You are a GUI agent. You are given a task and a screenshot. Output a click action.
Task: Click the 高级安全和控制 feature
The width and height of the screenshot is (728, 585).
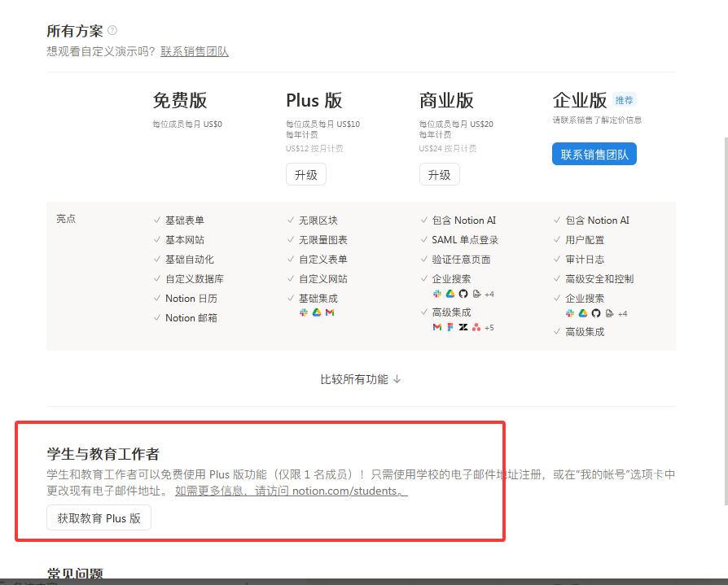[599, 279]
